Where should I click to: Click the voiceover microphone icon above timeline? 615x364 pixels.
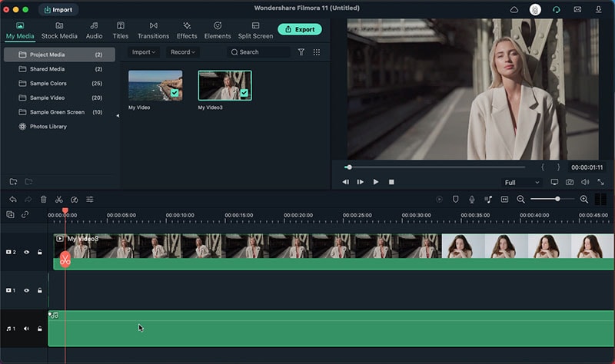click(x=471, y=200)
